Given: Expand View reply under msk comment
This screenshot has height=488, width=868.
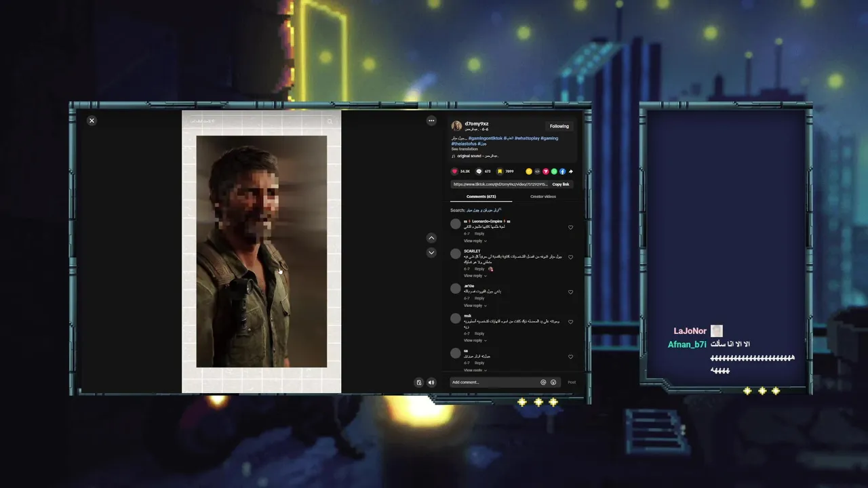Looking at the screenshot, I should pos(475,340).
